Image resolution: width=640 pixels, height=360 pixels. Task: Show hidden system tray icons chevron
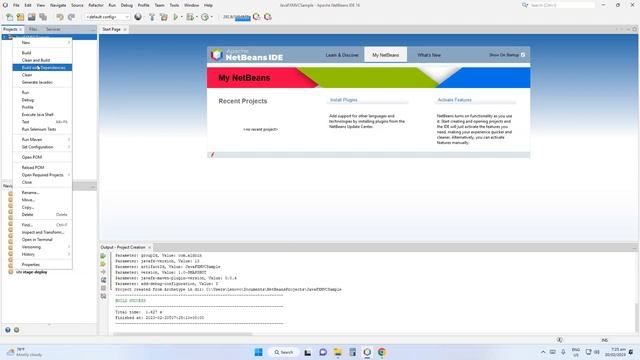(543, 352)
